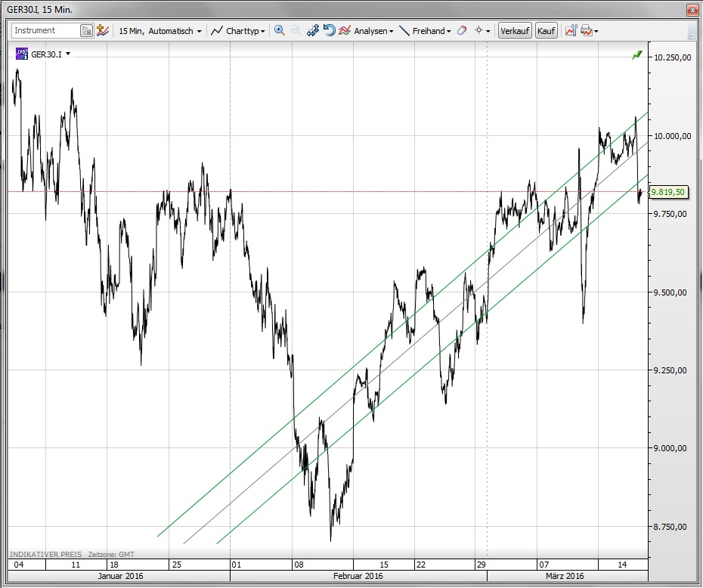The height and width of the screenshot is (588, 703).
Task: Open chart settings wrench icon
Action: click(x=571, y=31)
